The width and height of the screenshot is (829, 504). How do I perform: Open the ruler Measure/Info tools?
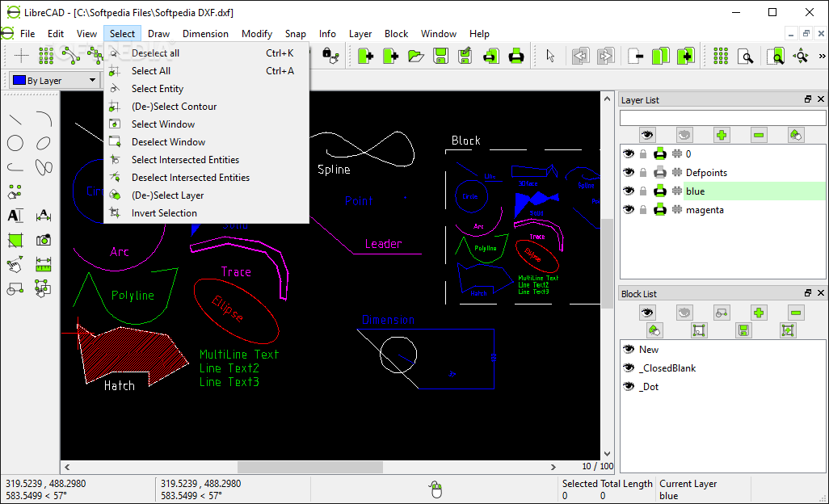[44, 264]
